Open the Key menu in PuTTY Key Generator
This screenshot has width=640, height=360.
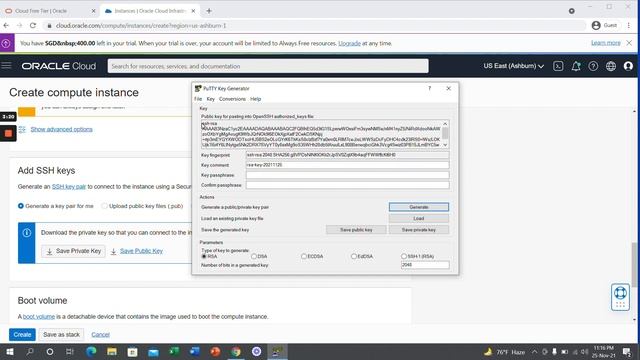coord(211,99)
